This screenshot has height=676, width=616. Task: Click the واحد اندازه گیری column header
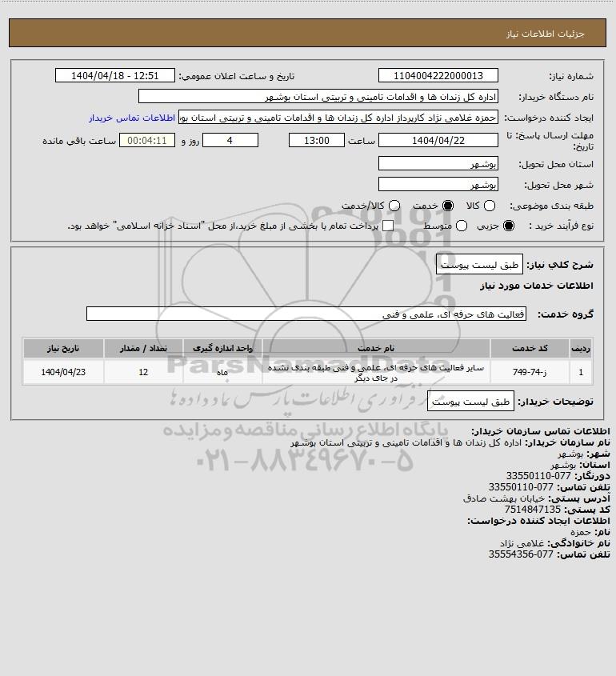(x=222, y=348)
